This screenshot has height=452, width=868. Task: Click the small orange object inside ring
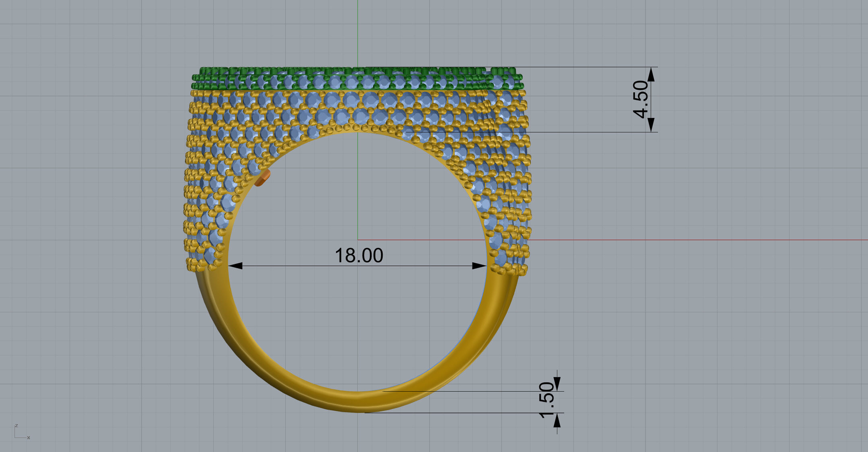(262, 178)
